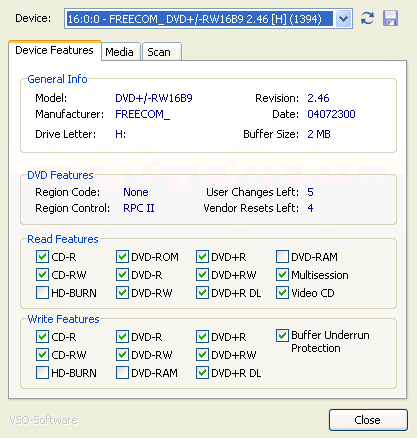Toggle the Read Features DVD+R checkbox
The image size is (417, 438).
point(202,257)
